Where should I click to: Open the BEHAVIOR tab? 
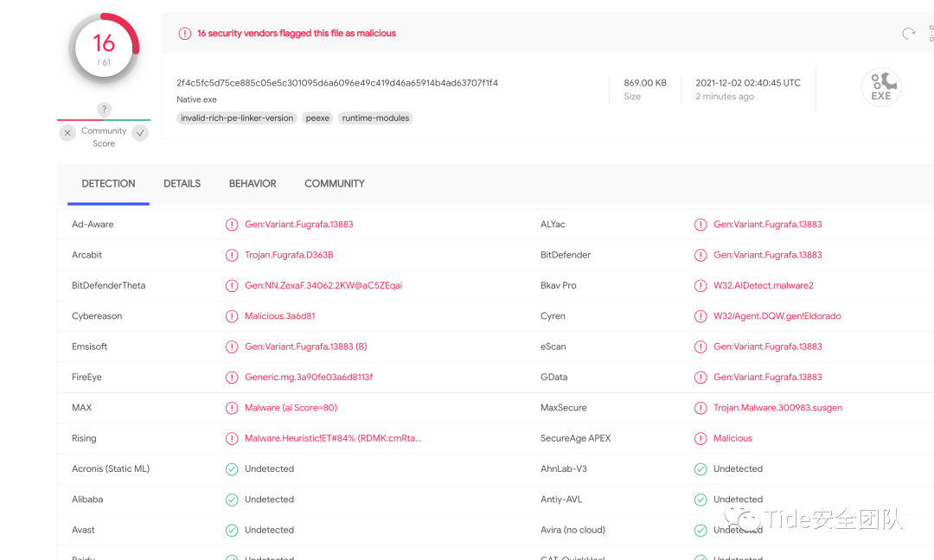(253, 184)
